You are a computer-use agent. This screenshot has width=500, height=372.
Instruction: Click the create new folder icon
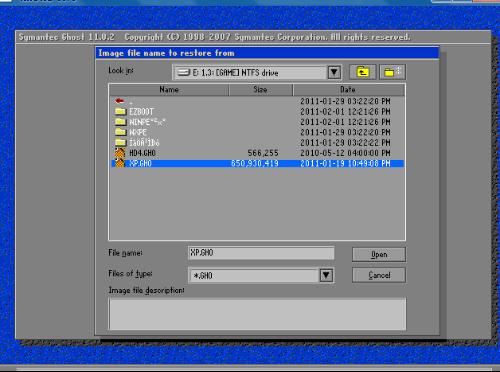[x=392, y=72]
